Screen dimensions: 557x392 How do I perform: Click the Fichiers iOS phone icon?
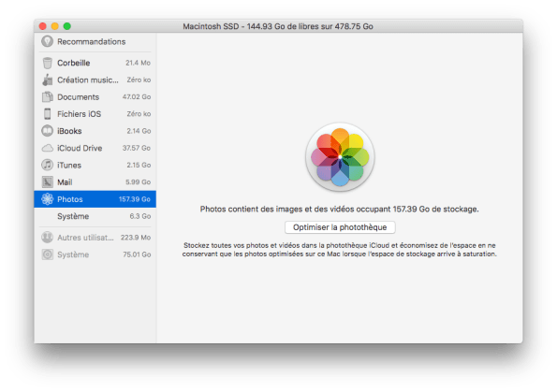(47, 114)
